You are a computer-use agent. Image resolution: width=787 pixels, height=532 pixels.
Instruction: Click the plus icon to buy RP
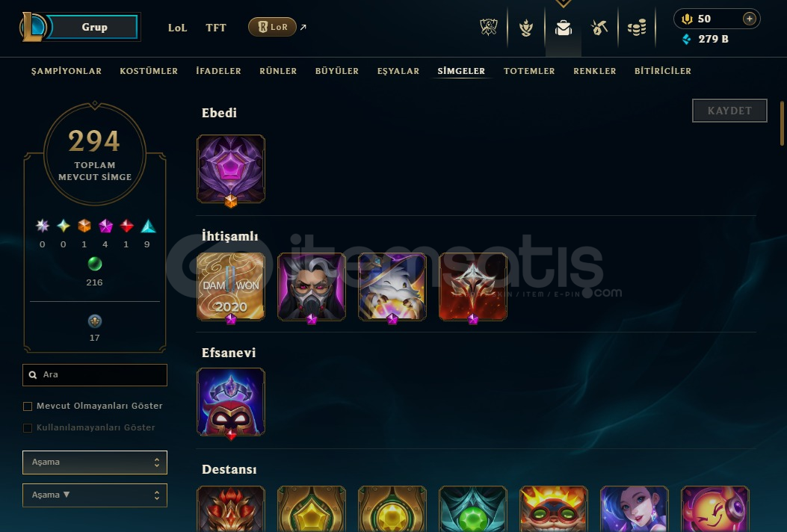pos(750,19)
